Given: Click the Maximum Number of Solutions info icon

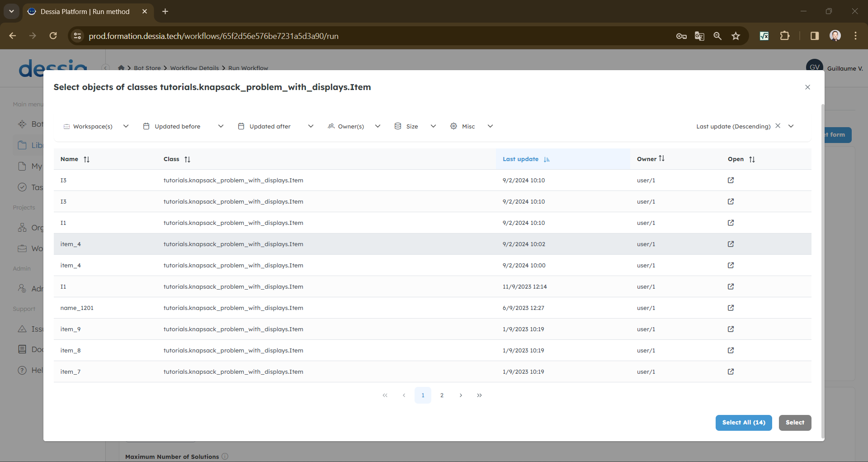Looking at the screenshot, I should [x=225, y=457].
